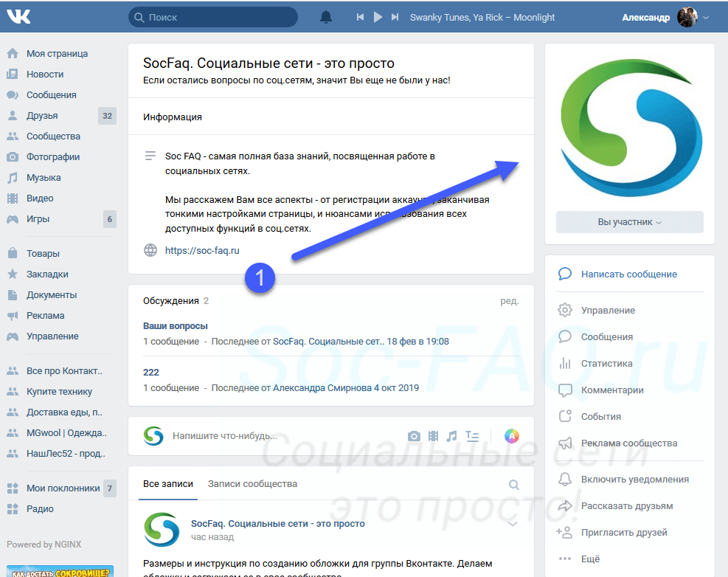728x577 pixels.
Task: Open the Александр profile menu
Action: pos(665,17)
